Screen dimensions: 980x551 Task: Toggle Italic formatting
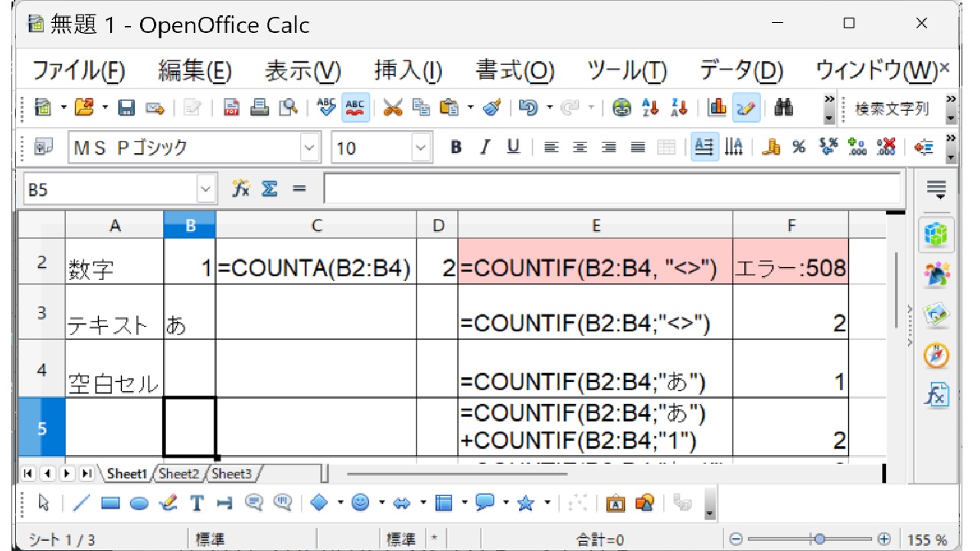(x=484, y=147)
